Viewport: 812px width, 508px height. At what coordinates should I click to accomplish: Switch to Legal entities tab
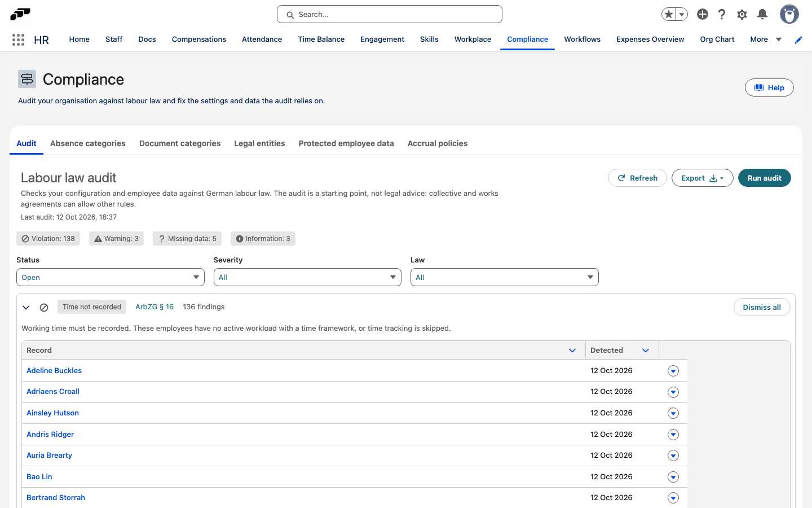pos(259,143)
